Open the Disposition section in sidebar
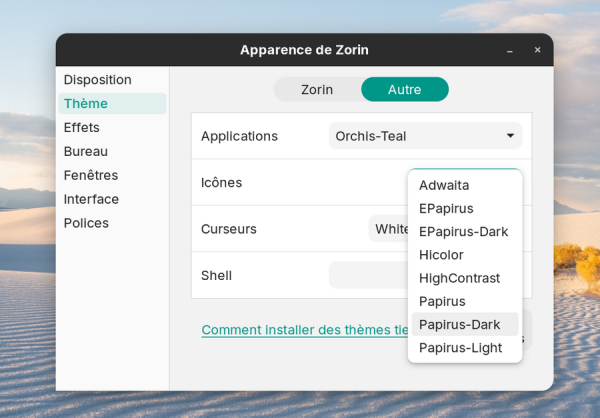The width and height of the screenshot is (600, 418). tap(98, 80)
